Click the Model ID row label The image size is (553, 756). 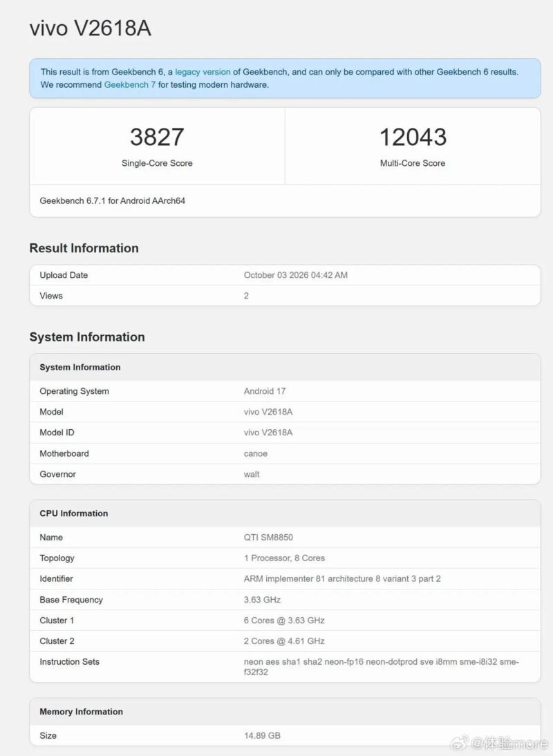[57, 433]
